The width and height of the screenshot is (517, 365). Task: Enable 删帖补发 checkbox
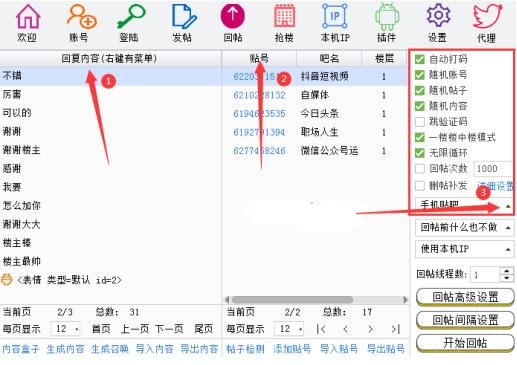(x=420, y=186)
